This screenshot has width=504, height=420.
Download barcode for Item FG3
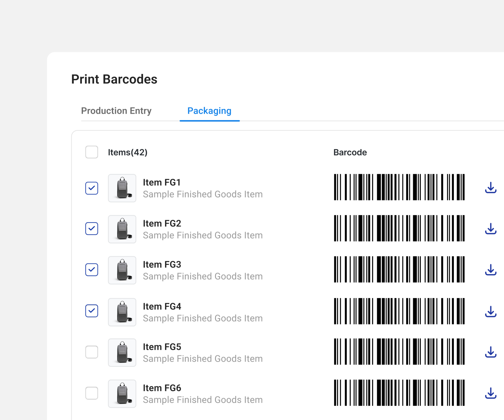pos(490,270)
